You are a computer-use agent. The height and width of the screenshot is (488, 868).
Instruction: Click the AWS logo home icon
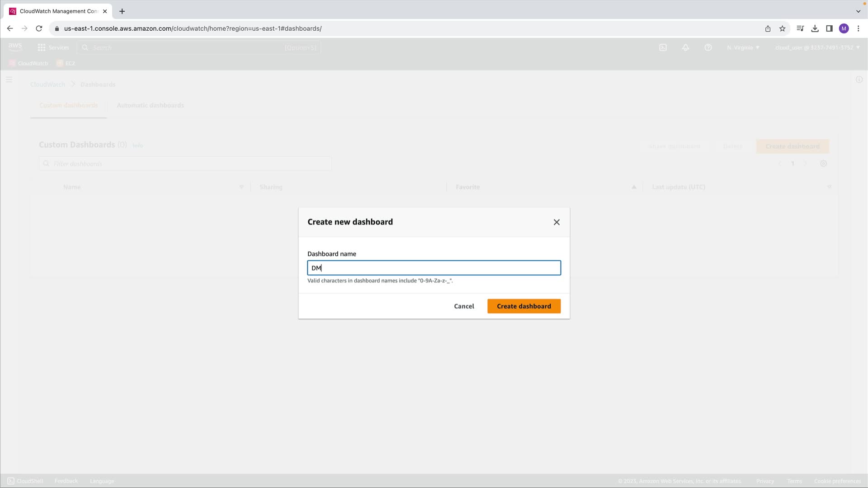(x=15, y=47)
